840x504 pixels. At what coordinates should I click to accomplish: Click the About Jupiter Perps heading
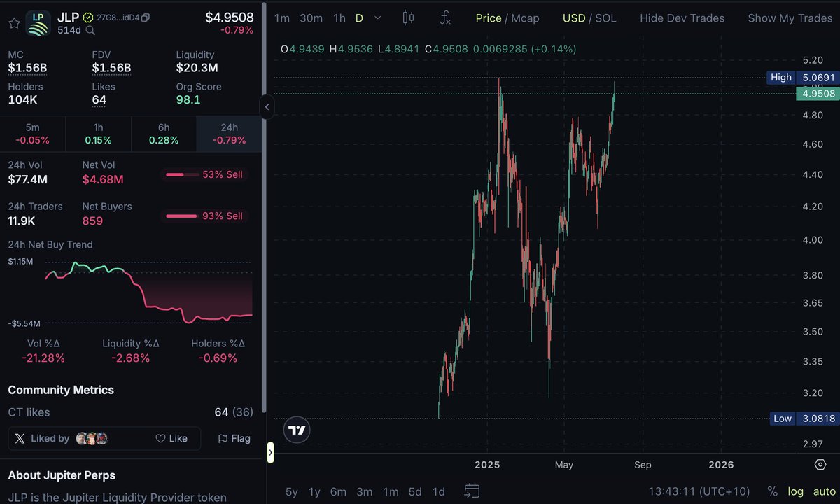(62, 475)
